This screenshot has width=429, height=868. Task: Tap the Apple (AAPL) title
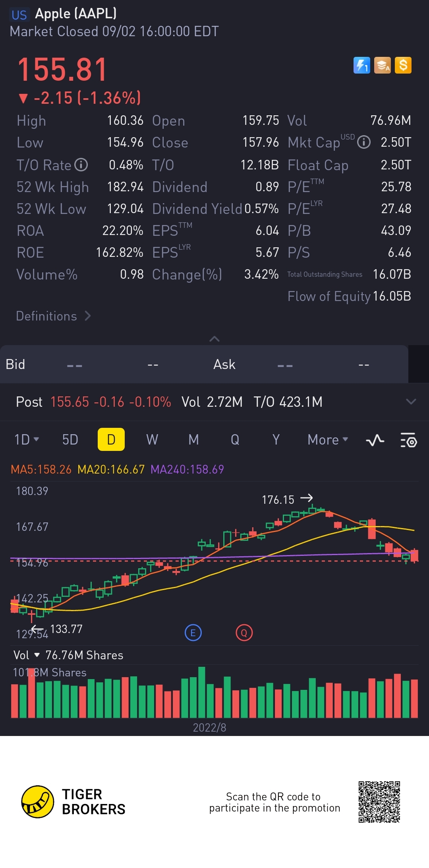click(x=76, y=14)
